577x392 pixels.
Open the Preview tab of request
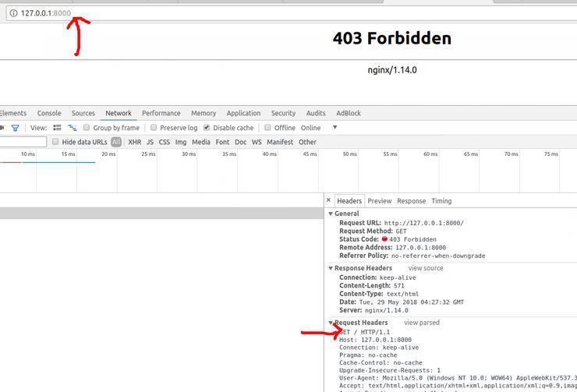click(x=380, y=201)
